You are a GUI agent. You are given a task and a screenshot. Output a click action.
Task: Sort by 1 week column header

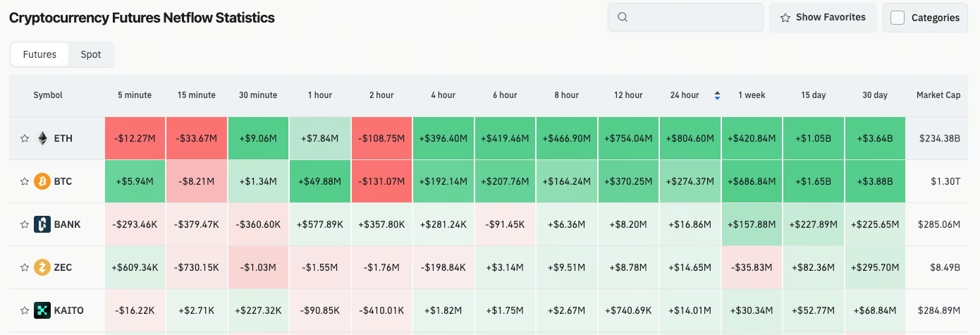tap(752, 95)
